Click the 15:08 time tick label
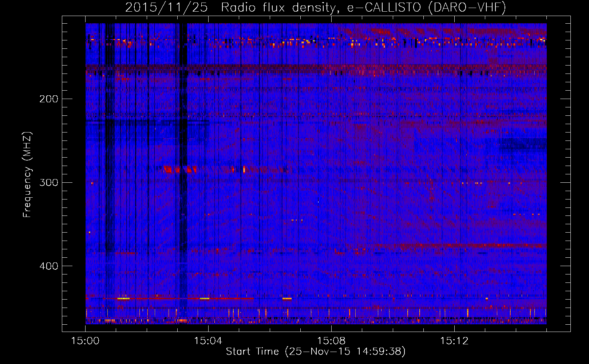 pyautogui.click(x=331, y=341)
